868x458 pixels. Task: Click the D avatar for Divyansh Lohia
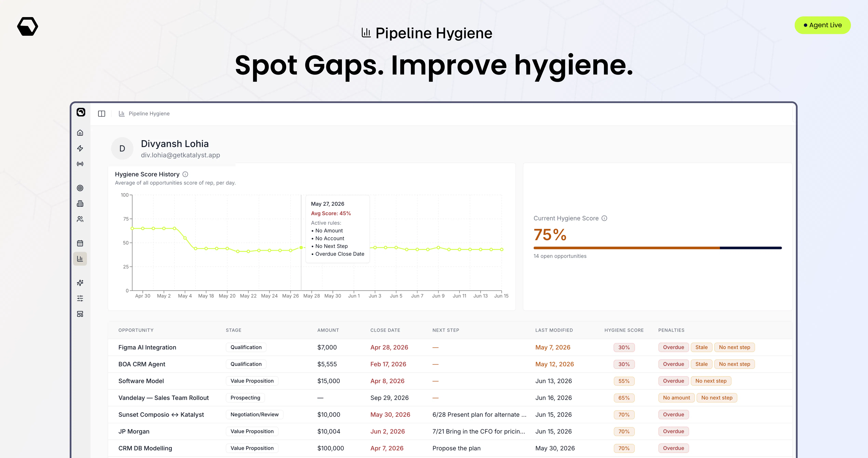[x=122, y=148]
